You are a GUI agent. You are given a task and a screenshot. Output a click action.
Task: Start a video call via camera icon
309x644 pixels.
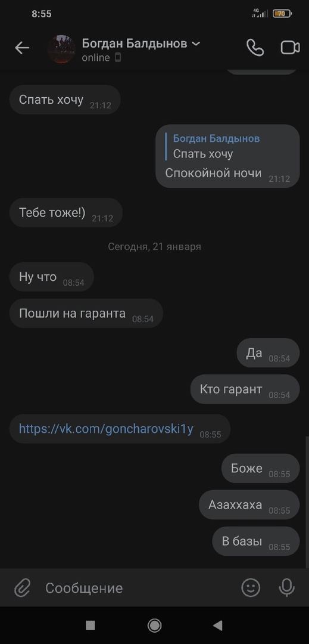tap(290, 48)
